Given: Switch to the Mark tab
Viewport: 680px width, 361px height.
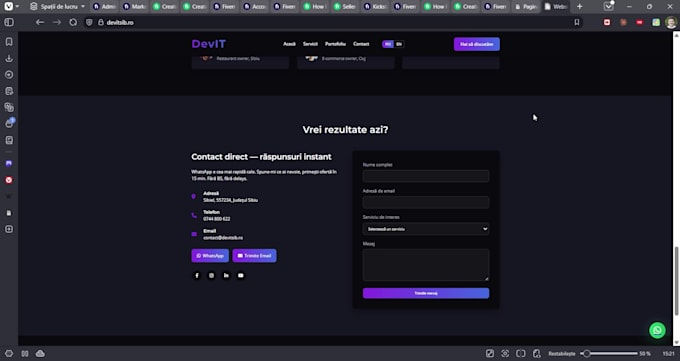Looking at the screenshot, I should [134, 7].
